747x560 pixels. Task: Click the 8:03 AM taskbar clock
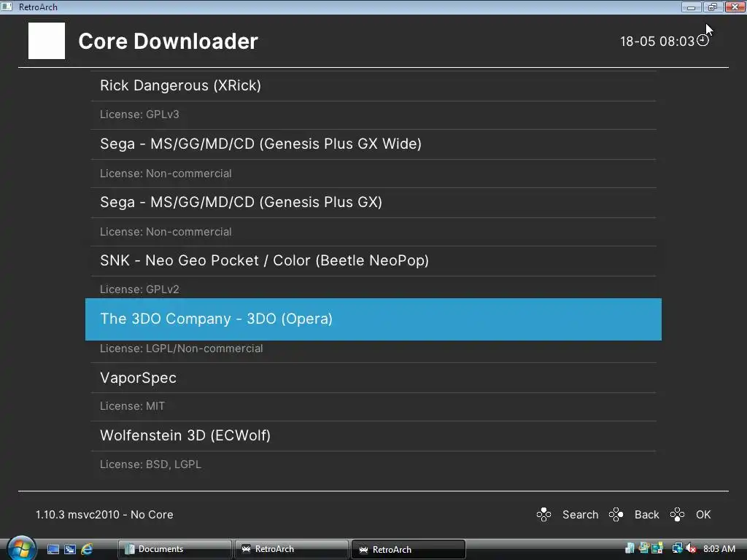[719, 549]
